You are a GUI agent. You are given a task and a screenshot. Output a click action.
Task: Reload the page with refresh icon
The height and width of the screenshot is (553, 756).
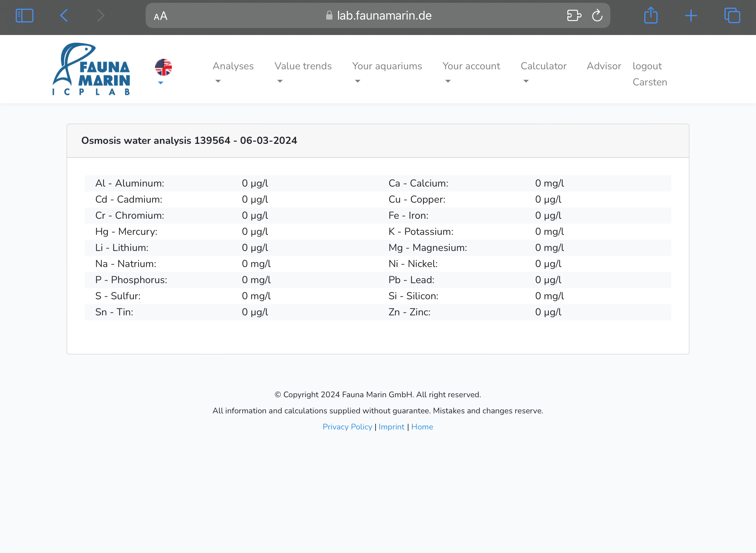(597, 16)
